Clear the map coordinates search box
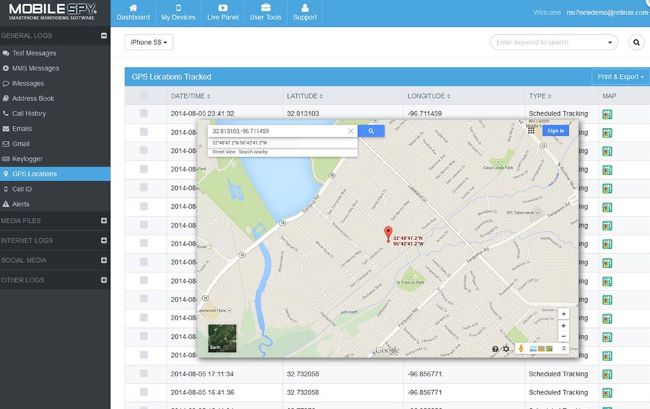650x409 pixels. [x=351, y=131]
